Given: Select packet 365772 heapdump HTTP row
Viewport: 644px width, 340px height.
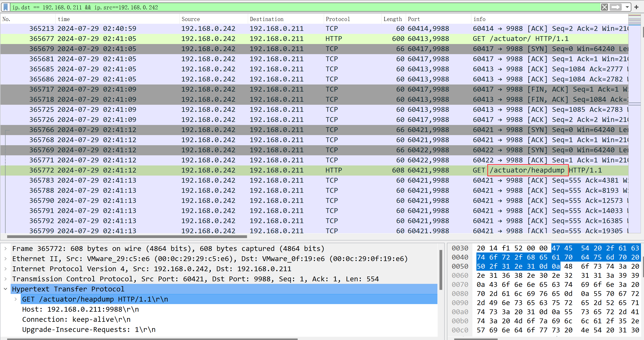Looking at the screenshot, I should coord(314,170).
